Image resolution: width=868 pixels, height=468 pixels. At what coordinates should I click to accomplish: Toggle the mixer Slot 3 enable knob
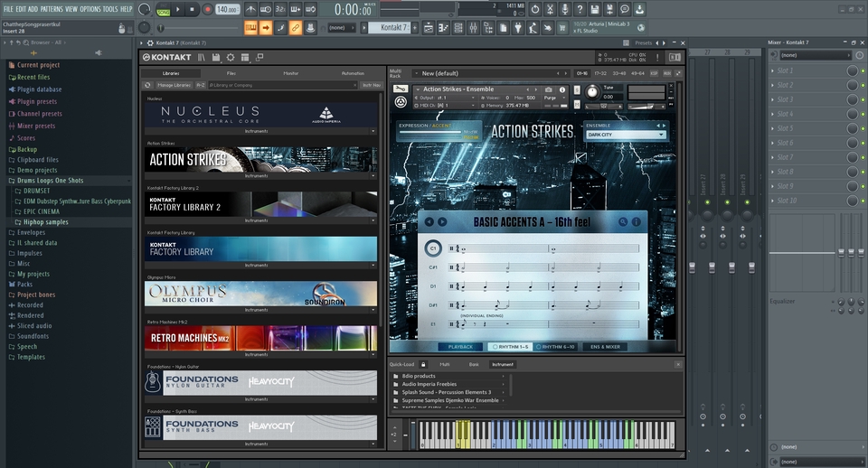pyautogui.click(x=853, y=99)
